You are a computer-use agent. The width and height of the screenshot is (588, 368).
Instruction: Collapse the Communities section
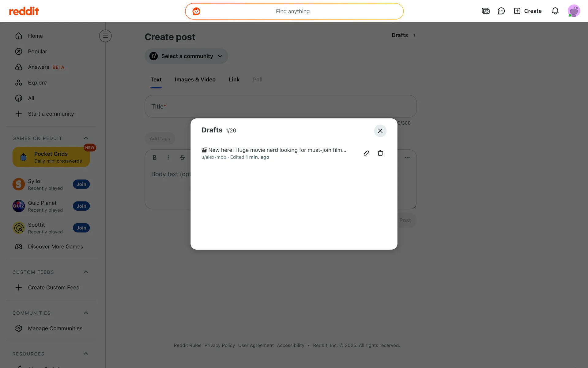pyautogui.click(x=86, y=313)
